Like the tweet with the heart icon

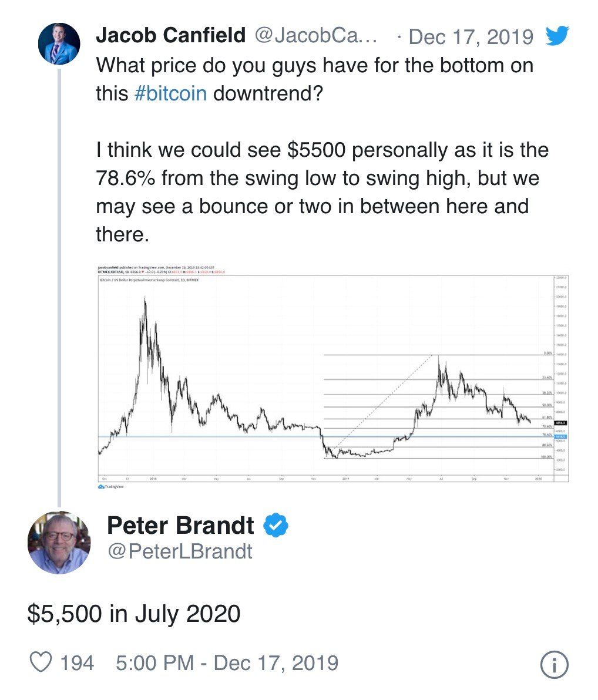(x=41, y=662)
